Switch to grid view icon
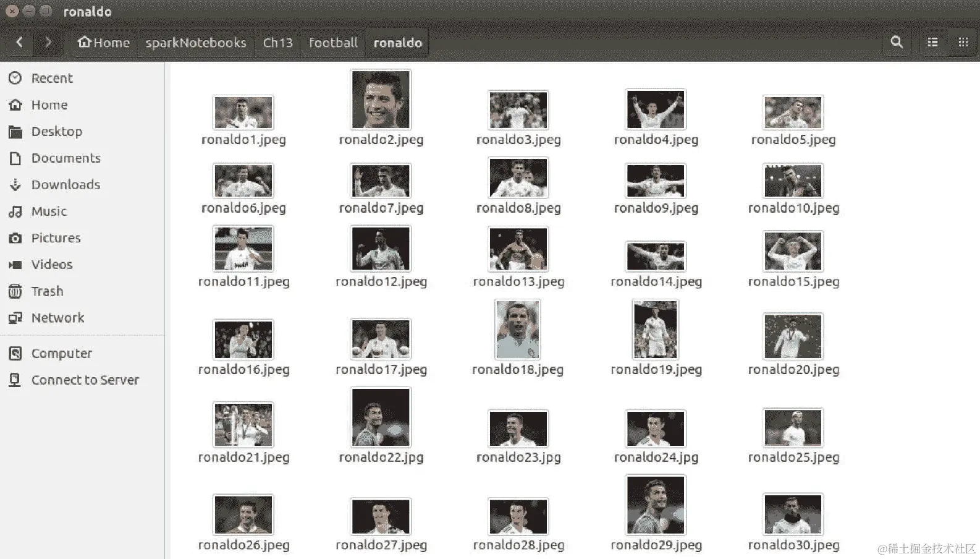This screenshot has height=559, width=980. pyautogui.click(x=963, y=42)
